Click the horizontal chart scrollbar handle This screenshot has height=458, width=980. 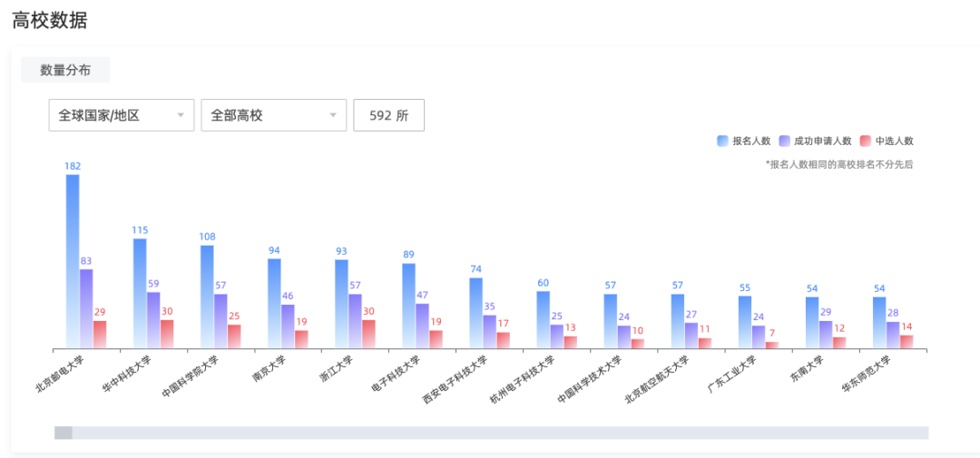[64, 433]
